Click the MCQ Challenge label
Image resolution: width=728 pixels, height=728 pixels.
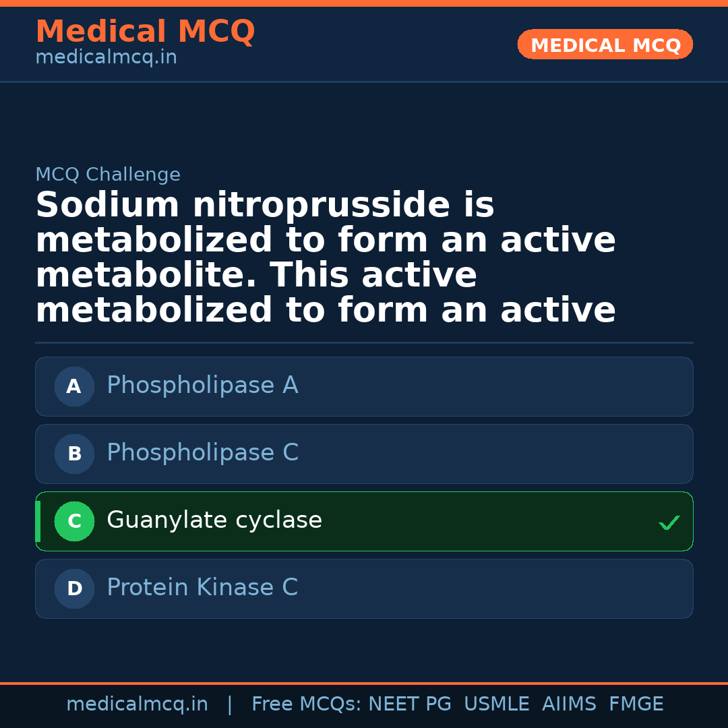pyautogui.click(x=108, y=175)
